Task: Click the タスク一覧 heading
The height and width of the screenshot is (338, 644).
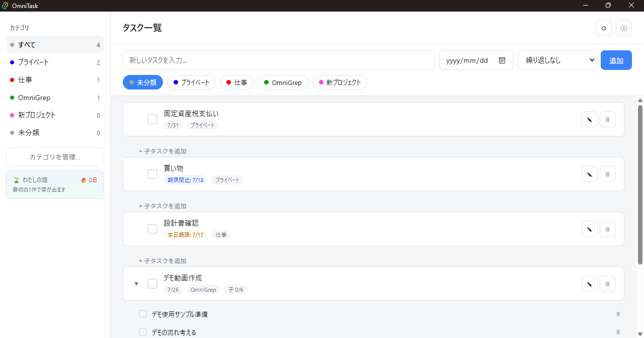Action: tap(142, 28)
